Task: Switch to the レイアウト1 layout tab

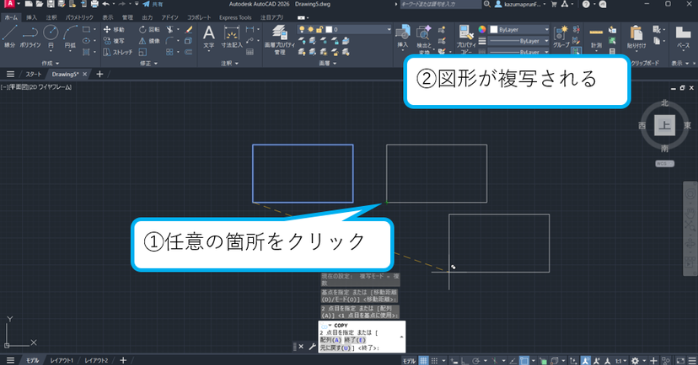Action: (61, 360)
